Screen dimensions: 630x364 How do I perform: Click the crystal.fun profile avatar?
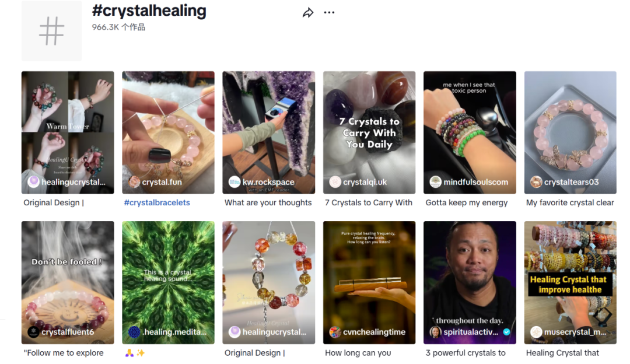[x=134, y=182]
